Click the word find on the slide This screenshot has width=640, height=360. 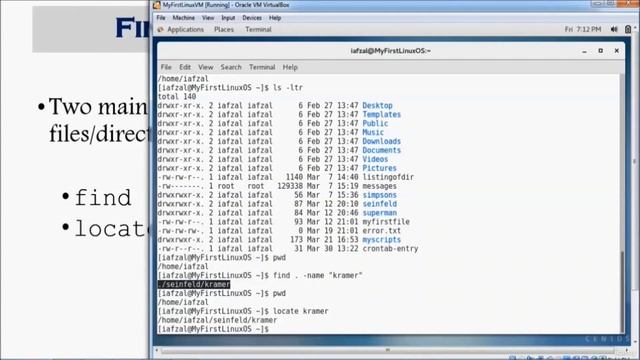point(102,198)
